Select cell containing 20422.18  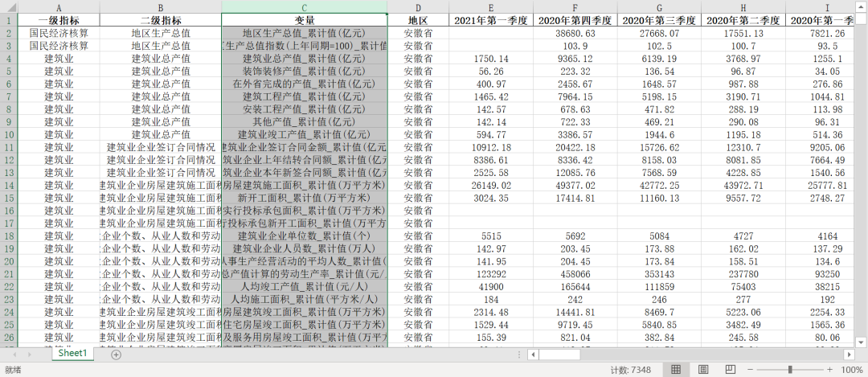(x=575, y=147)
